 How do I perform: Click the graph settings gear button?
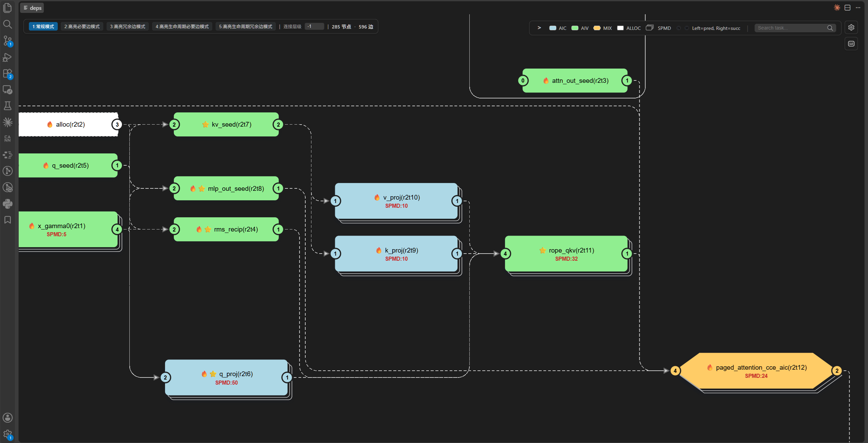851,27
